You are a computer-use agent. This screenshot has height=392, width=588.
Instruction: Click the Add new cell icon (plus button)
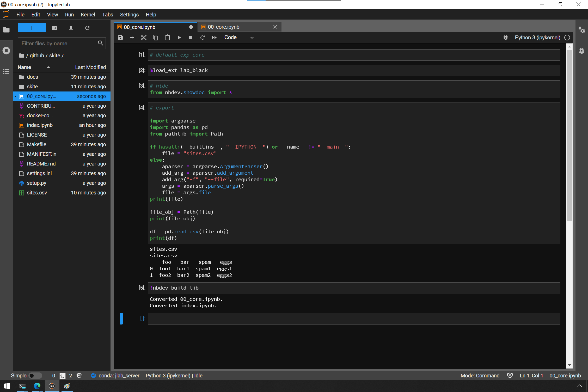click(132, 37)
